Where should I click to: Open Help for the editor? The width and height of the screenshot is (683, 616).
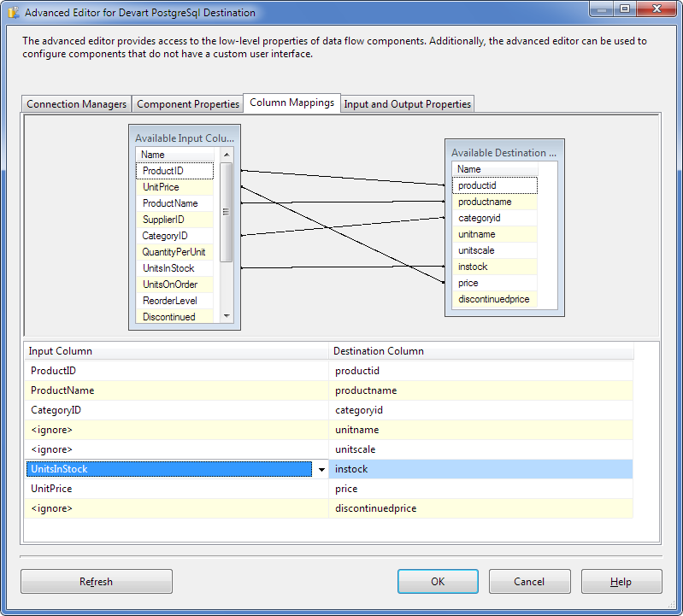(x=621, y=582)
